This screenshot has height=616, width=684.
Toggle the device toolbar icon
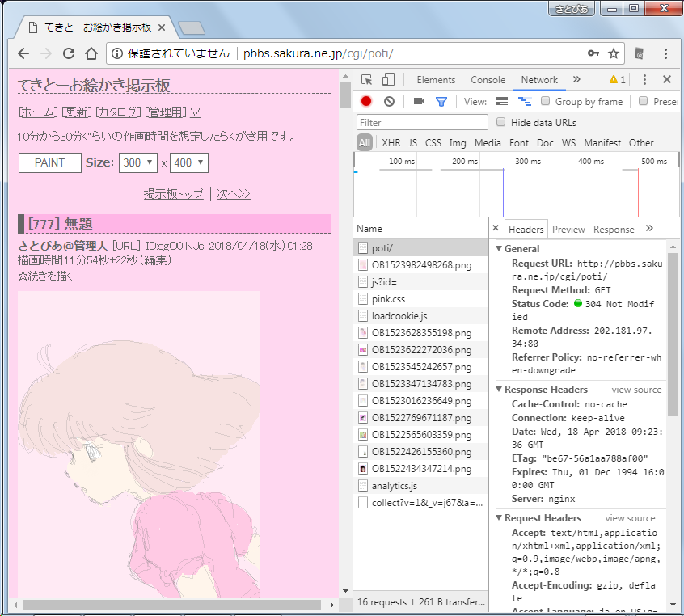tap(388, 79)
